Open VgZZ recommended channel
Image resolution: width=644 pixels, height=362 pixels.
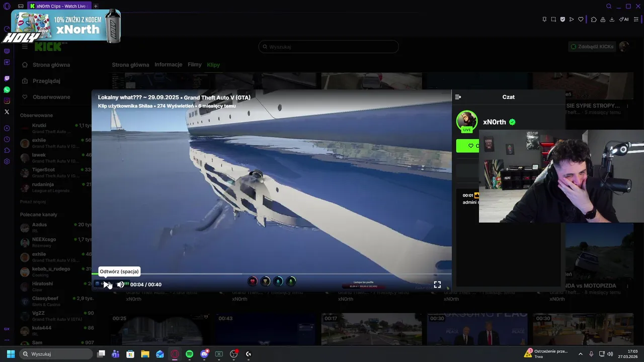pos(55,316)
